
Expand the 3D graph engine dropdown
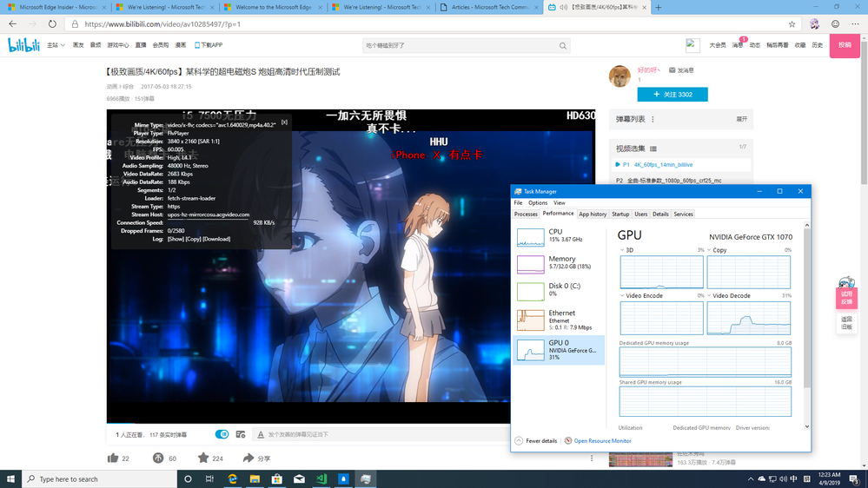(x=622, y=251)
